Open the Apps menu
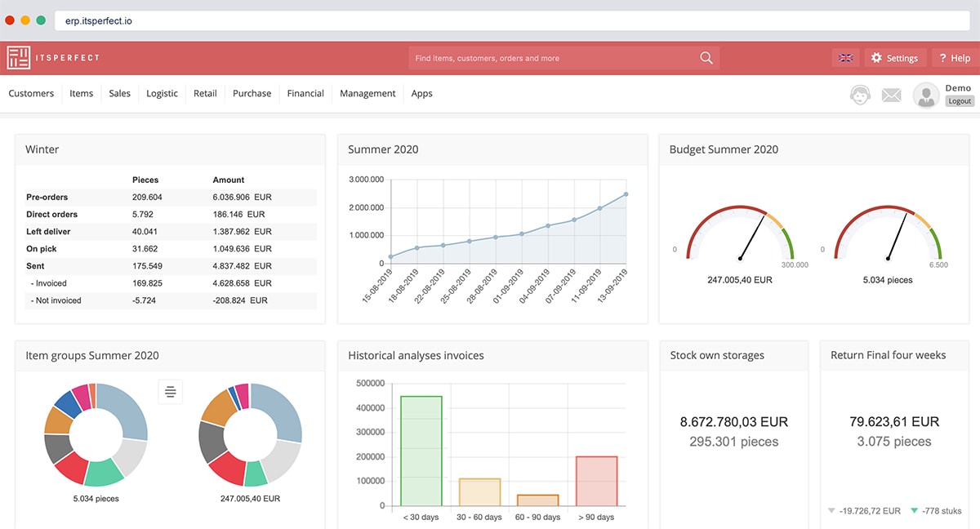980x529 pixels. [x=421, y=94]
